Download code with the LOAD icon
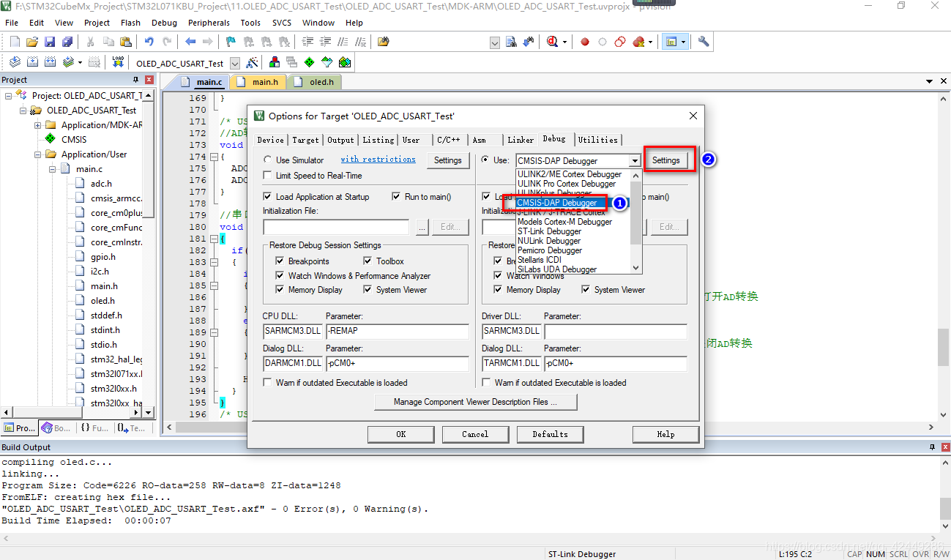This screenshot has height=560, width=951. [118, 62]
